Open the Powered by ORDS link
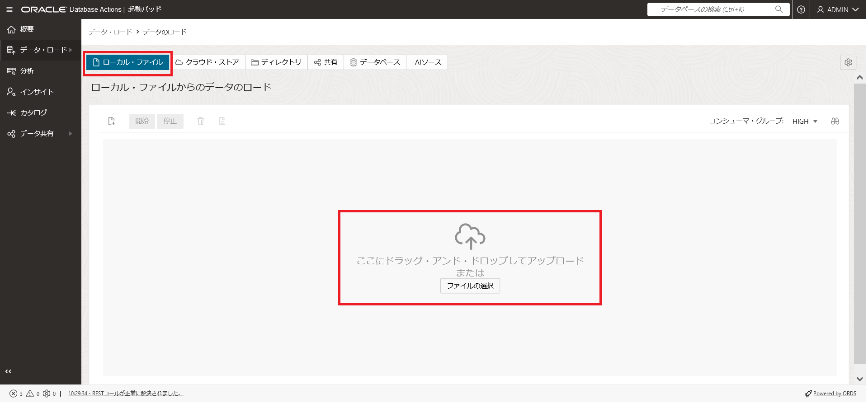 pos(835,394)
